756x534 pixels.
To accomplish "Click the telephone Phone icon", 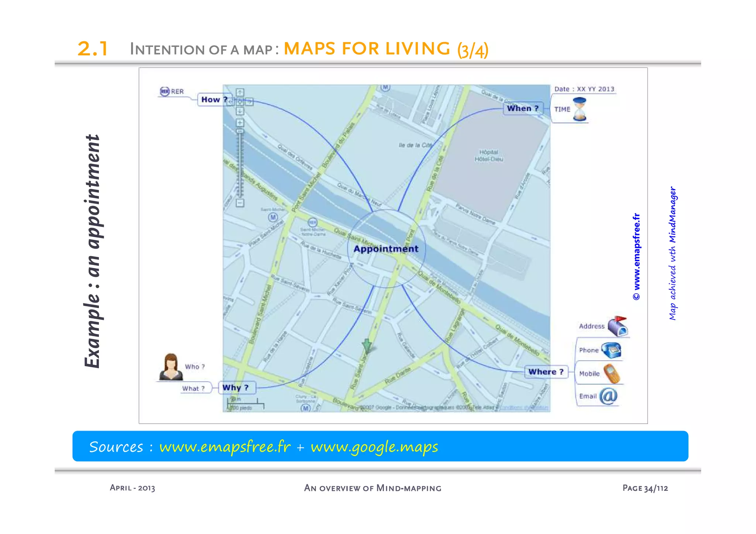I will (x=611, y=350).
